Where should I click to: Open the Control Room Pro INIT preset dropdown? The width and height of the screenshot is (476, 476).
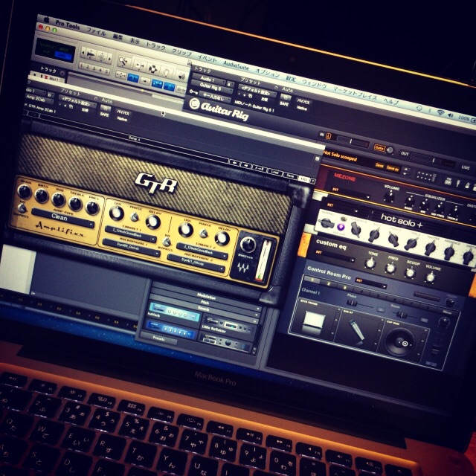tap(371, 283)
